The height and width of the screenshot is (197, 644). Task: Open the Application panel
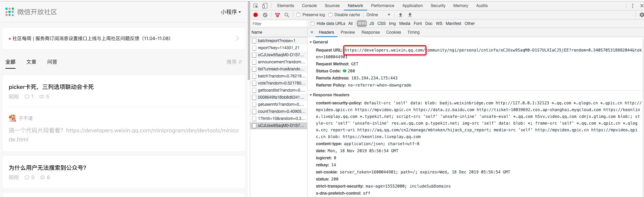(x=412, y=6)
